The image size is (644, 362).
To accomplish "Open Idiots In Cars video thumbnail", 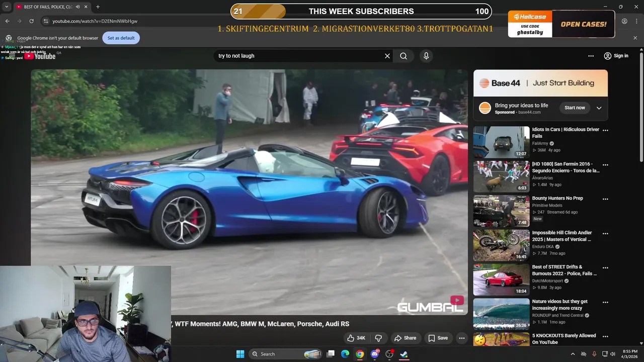I will (501, 142).
